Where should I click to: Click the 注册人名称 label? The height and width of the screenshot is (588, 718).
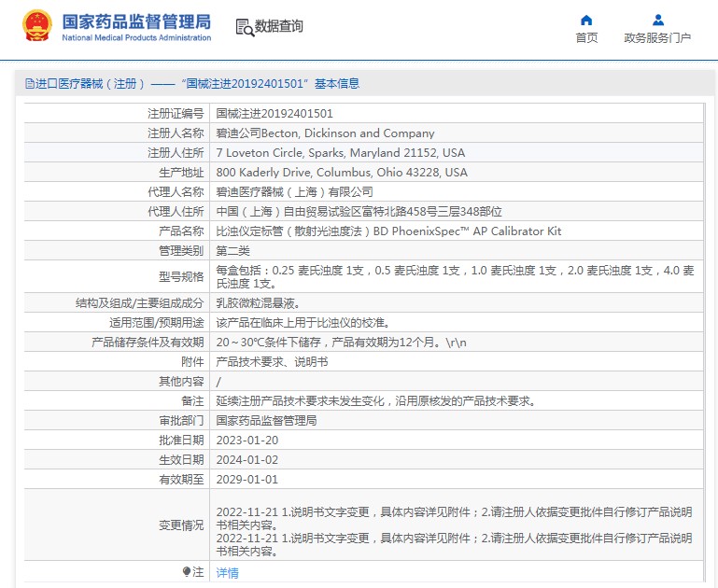[x=176, y=133]
